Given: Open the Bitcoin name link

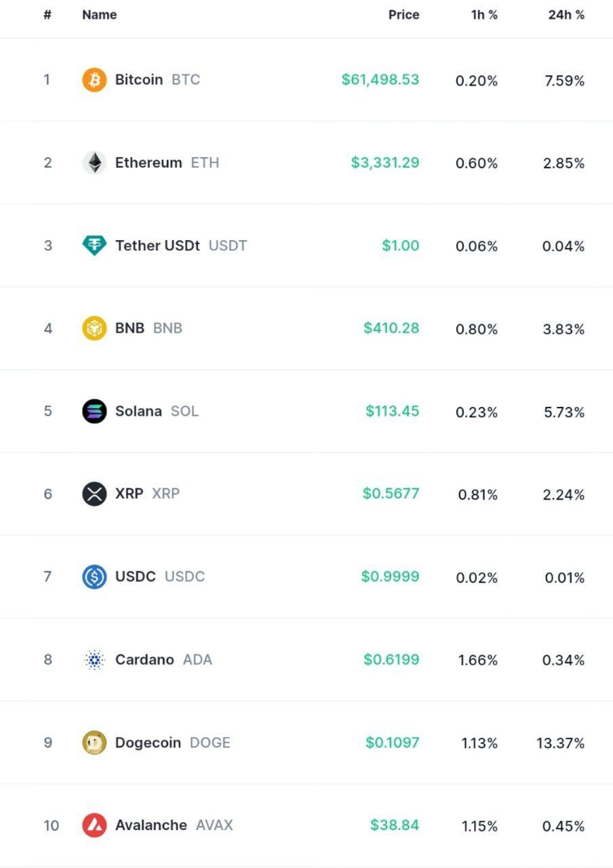Looking at the screenshot, I should 139,80.
